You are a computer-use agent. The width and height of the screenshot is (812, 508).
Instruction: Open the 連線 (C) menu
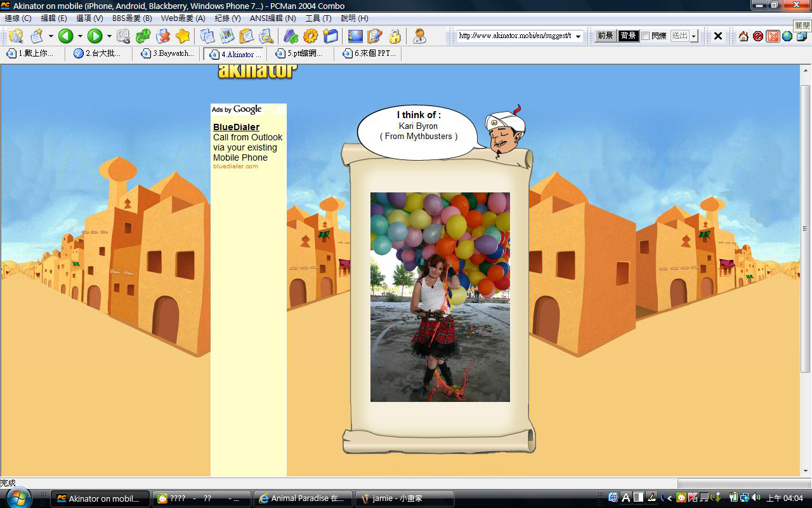point(18,18)
